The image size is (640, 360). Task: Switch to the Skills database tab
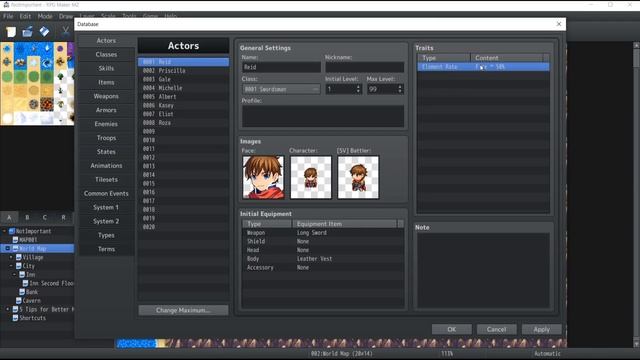pos(106,68)
